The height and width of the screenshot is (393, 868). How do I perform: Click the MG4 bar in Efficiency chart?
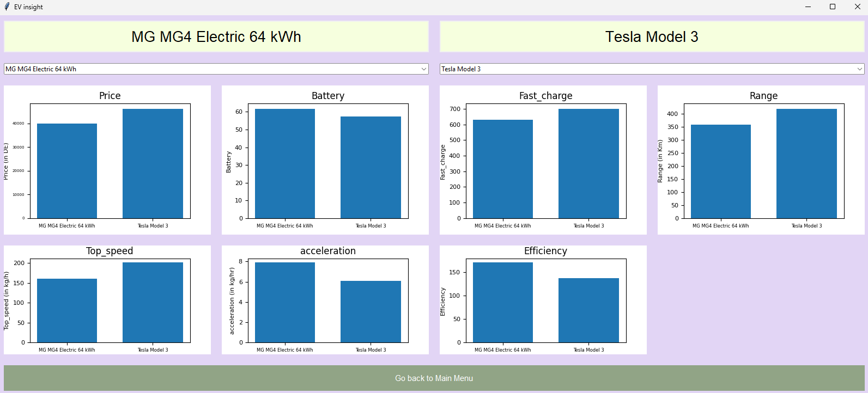[503, 302]
